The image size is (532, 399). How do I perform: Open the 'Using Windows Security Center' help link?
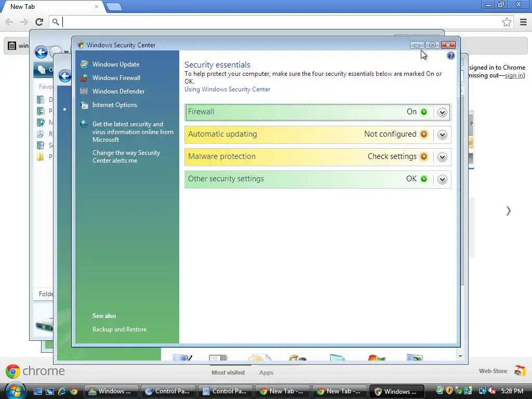(x=228, y=89)
